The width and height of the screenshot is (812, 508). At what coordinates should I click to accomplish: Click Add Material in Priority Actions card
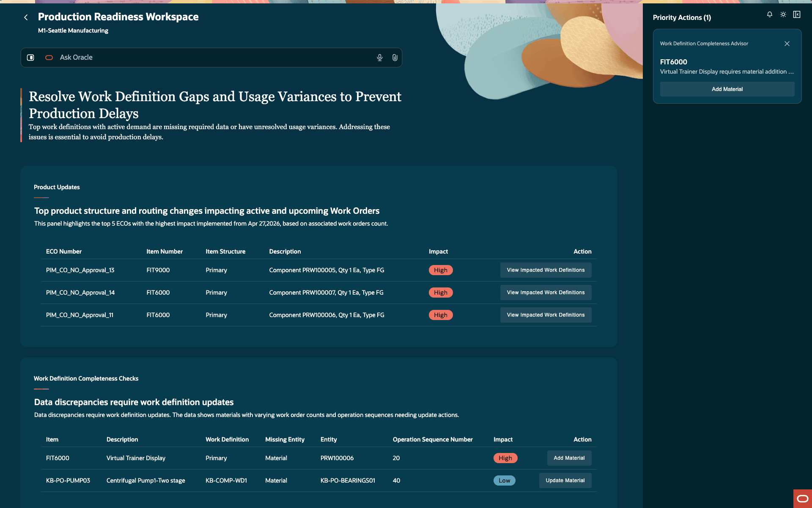click(727, 89)
